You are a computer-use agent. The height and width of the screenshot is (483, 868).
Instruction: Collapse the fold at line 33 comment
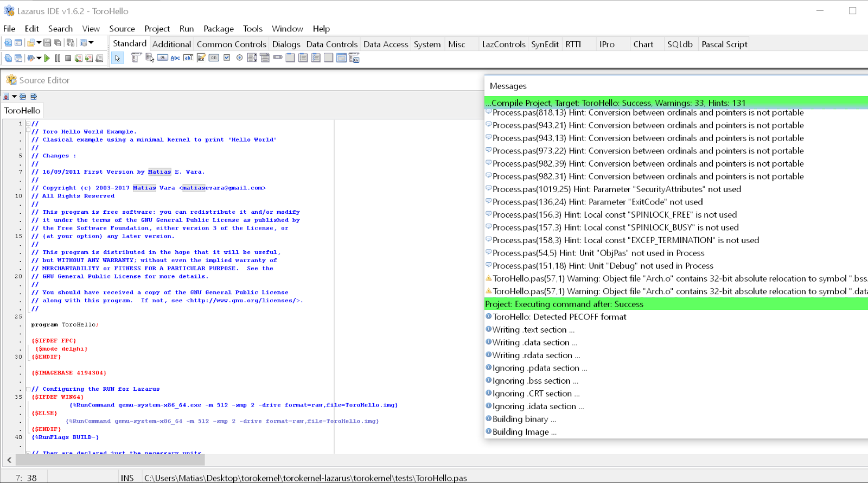28,389
